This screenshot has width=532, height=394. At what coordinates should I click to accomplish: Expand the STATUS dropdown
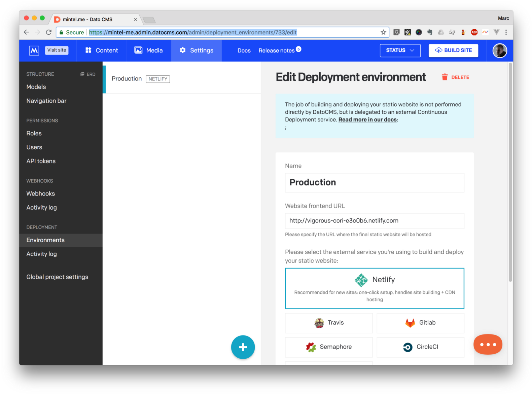tap(400, 50)
